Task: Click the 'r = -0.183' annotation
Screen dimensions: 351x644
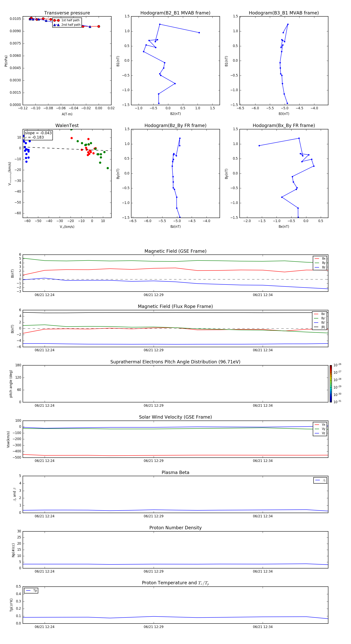Action: (x=35, y=137)
